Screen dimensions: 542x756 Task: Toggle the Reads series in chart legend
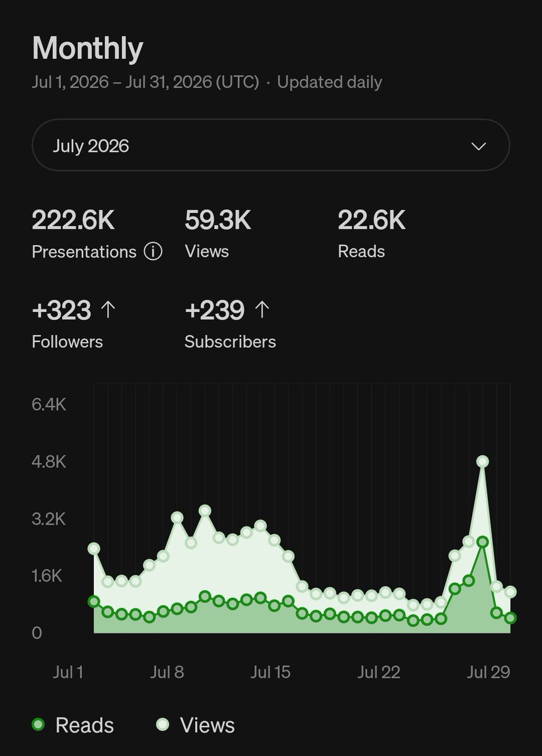(x=73, y=725)
